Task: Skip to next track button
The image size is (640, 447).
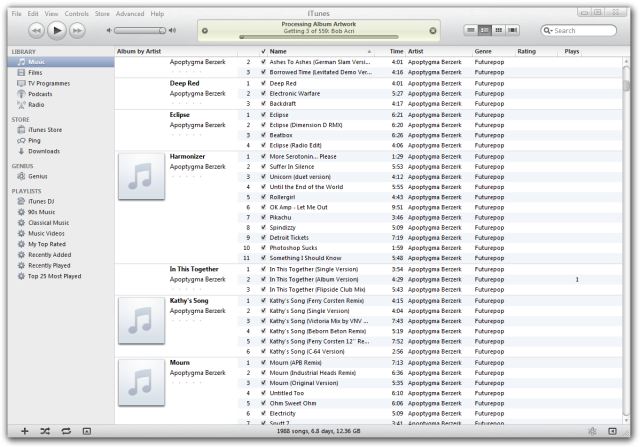Action: pyautogui.click(x=77, y=30)
